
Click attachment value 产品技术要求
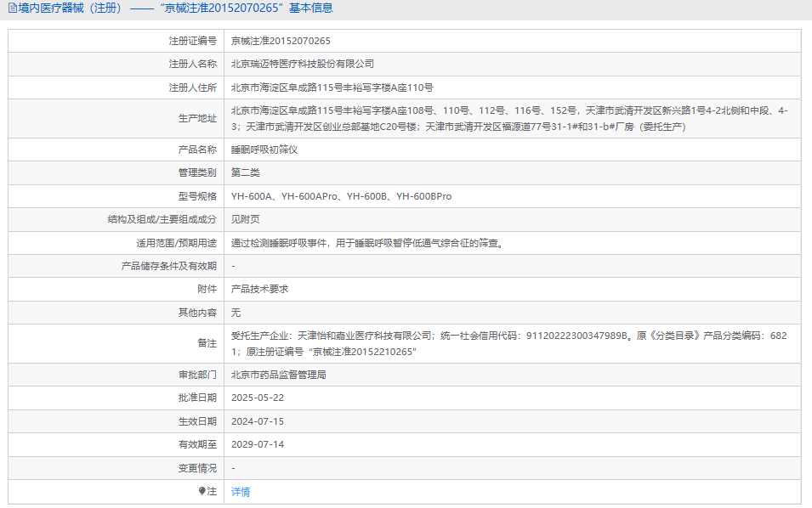point(259,289)
